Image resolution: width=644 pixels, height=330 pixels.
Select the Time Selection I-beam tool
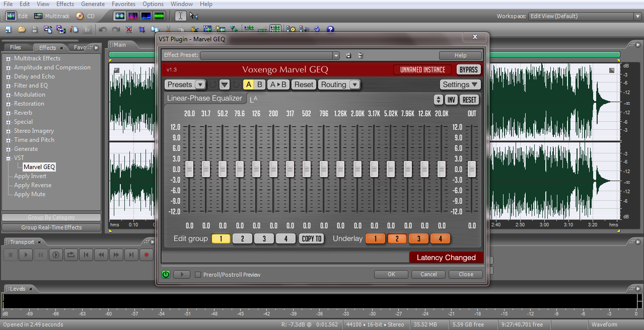[181, 16]
